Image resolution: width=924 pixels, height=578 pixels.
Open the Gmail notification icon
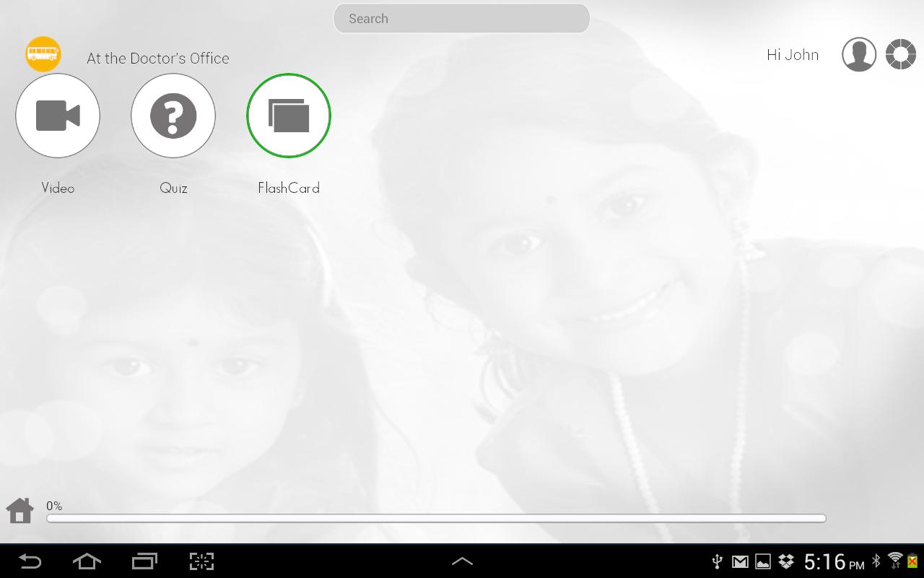tap(740, 561)
